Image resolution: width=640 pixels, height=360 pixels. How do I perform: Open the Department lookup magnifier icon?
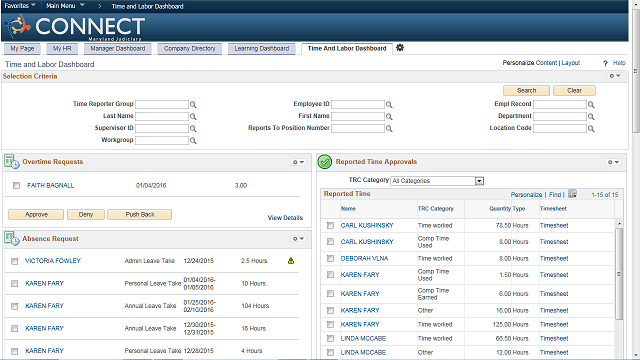[591, 117]
